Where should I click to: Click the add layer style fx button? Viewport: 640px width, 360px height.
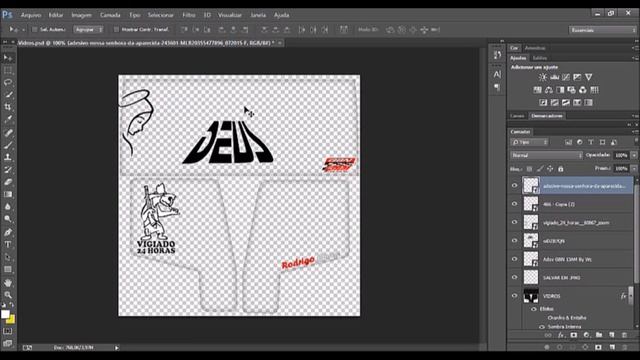[561, 335]
